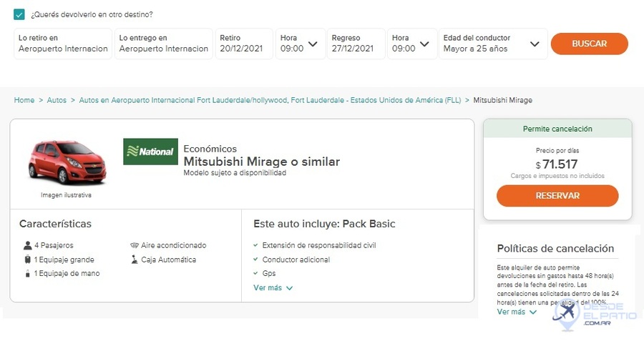
Task: Click 'Políticas de cancelación' heading
Action: tap(556, 249)
